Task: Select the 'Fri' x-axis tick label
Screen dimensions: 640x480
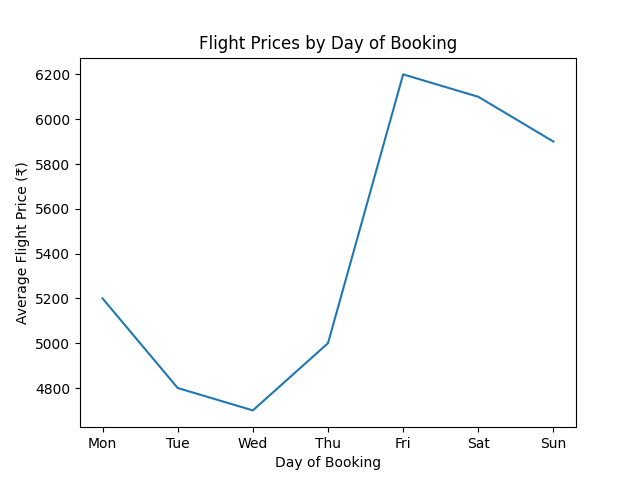Action: [x=403, y=443]
